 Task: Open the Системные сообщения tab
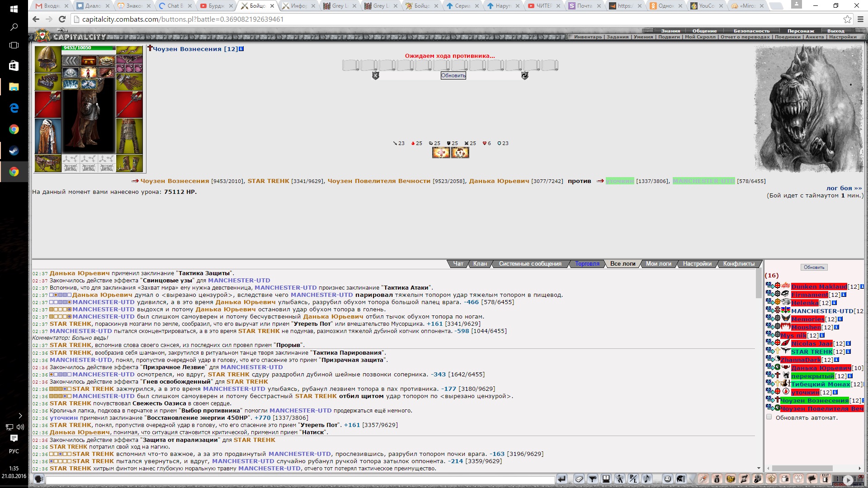530,264
